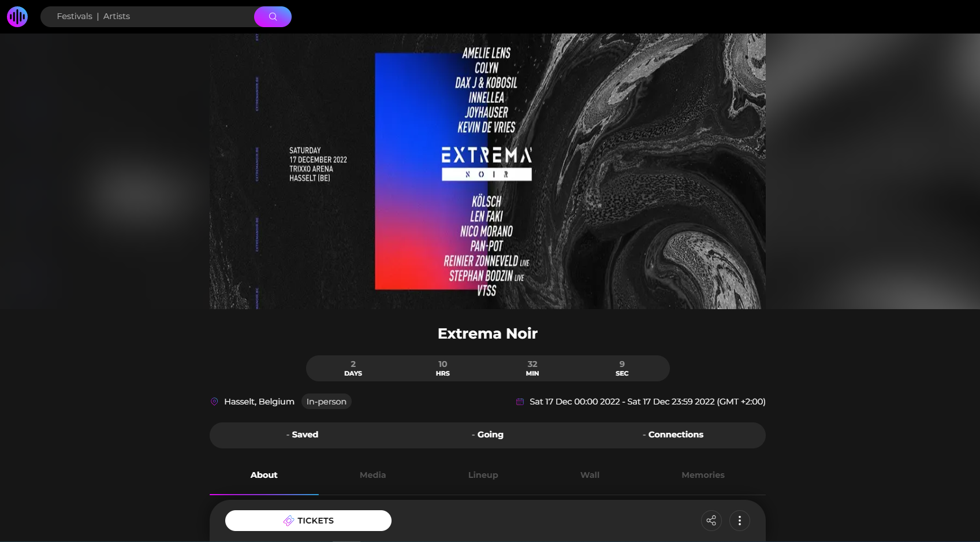Screen dimensions: 980x542
Task: Click the Extrema Noir title
Action: (487, 333)
